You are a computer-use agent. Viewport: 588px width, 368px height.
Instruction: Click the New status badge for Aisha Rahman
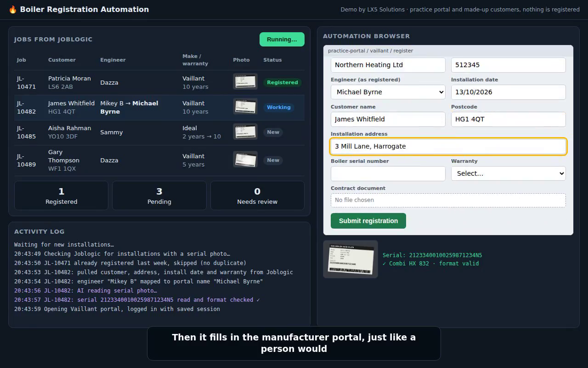273,132
